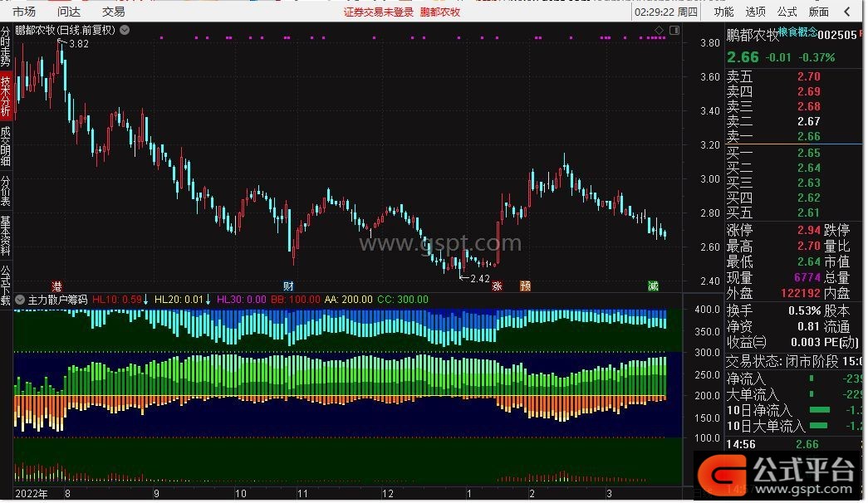Toggle the side panel layout icon
868x503 pixels.
pyautogui.click(x=674, y=30)
